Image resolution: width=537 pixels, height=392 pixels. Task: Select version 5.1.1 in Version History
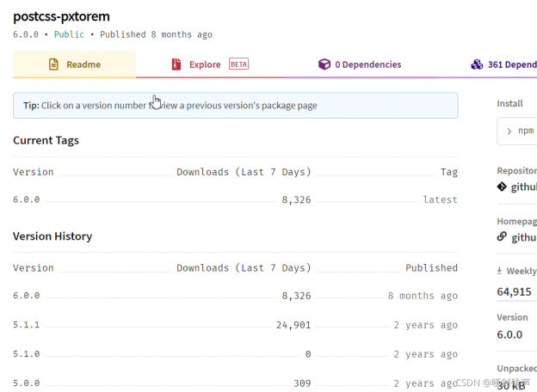(x=27, y=325)
